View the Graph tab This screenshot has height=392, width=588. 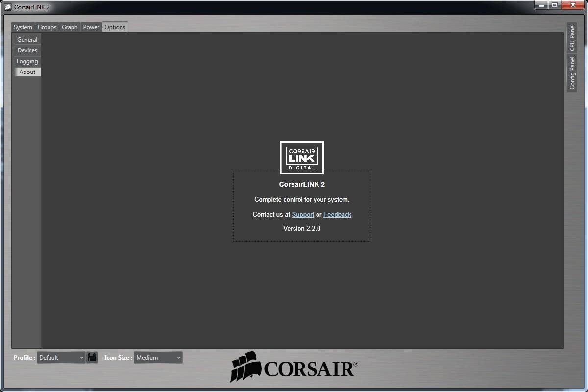click(x=70, y=27)
